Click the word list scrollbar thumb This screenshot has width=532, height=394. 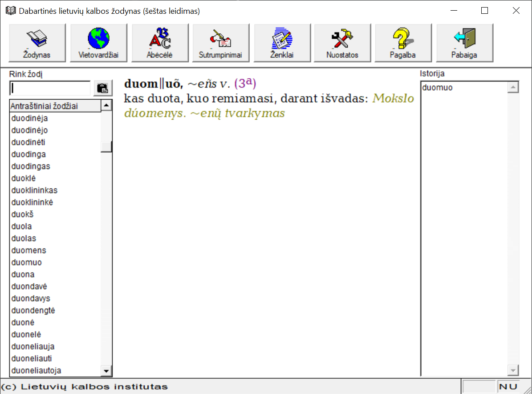point(106,147)
